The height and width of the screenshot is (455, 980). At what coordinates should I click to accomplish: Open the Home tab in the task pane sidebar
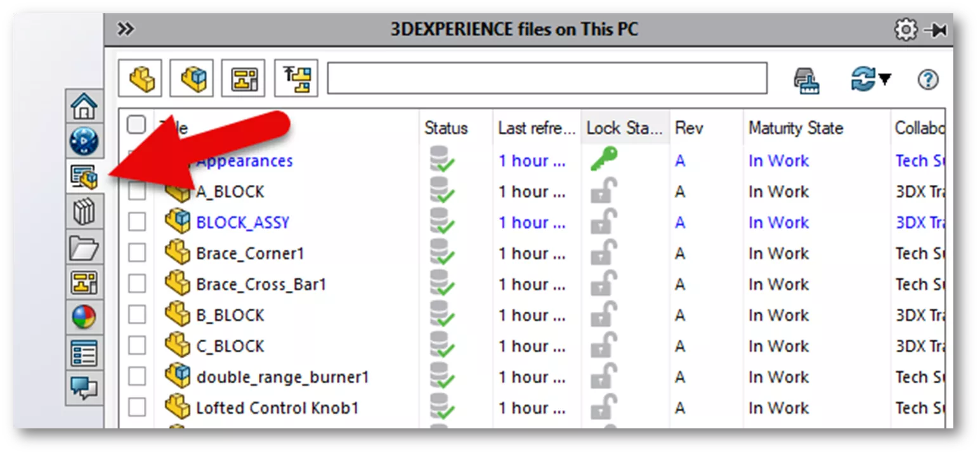(86, 106)
